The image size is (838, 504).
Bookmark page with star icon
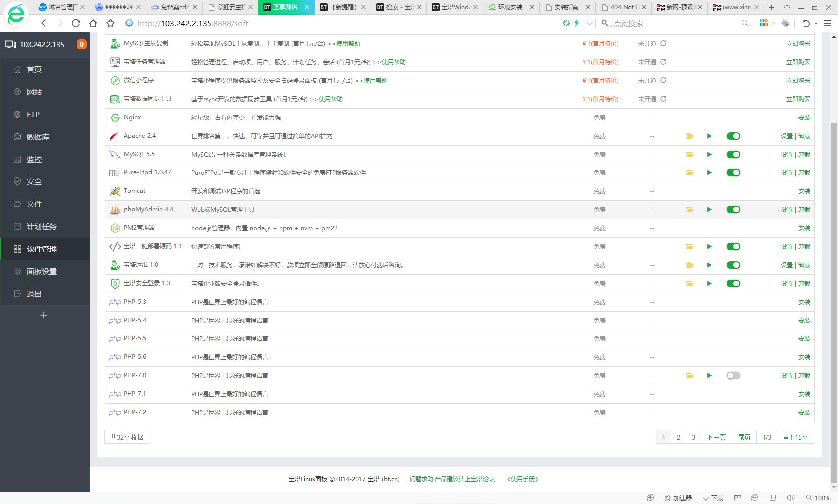pos(111,23)
